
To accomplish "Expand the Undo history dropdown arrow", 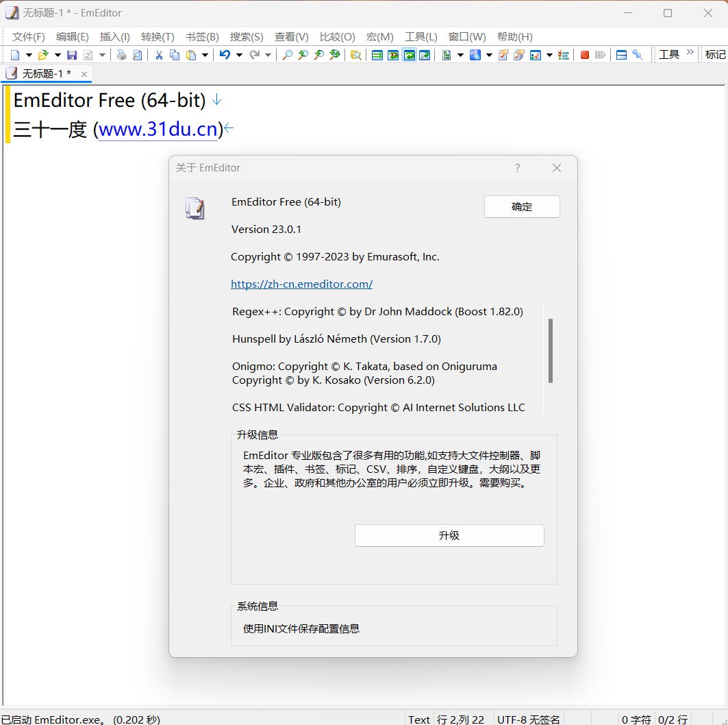I will pyautogui.click(x=239, y=56).
